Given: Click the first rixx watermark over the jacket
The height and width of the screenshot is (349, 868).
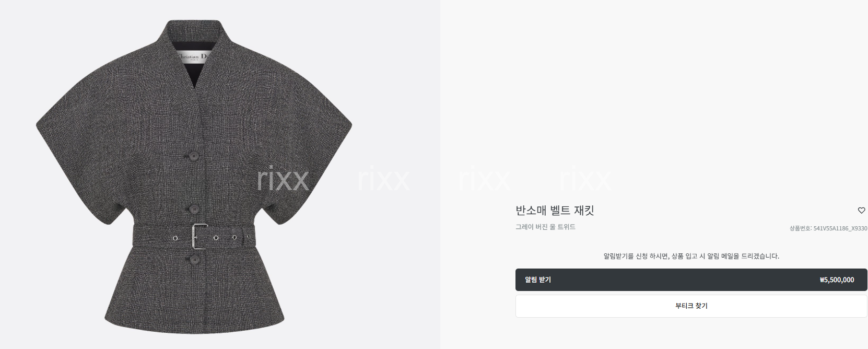Looking at the screenshot, I should tap(283, 179).
